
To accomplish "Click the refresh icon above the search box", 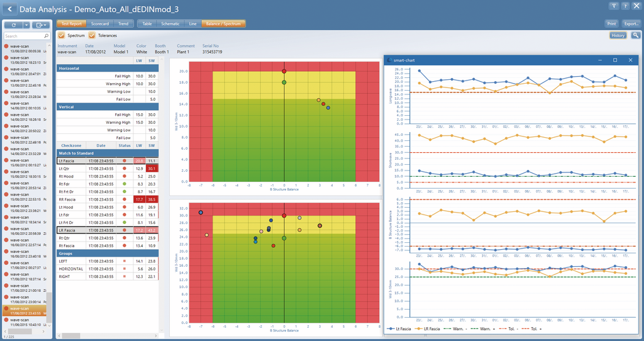I will 14,25.
